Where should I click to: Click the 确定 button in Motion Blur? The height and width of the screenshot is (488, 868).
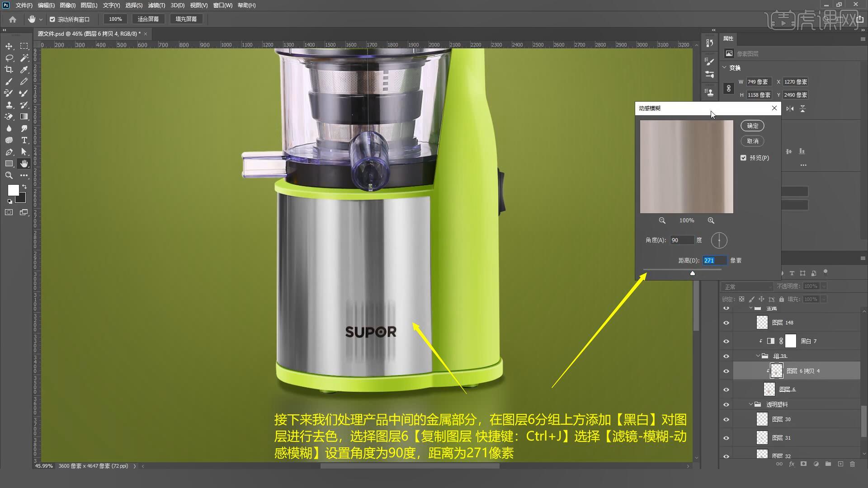(752, 126)
